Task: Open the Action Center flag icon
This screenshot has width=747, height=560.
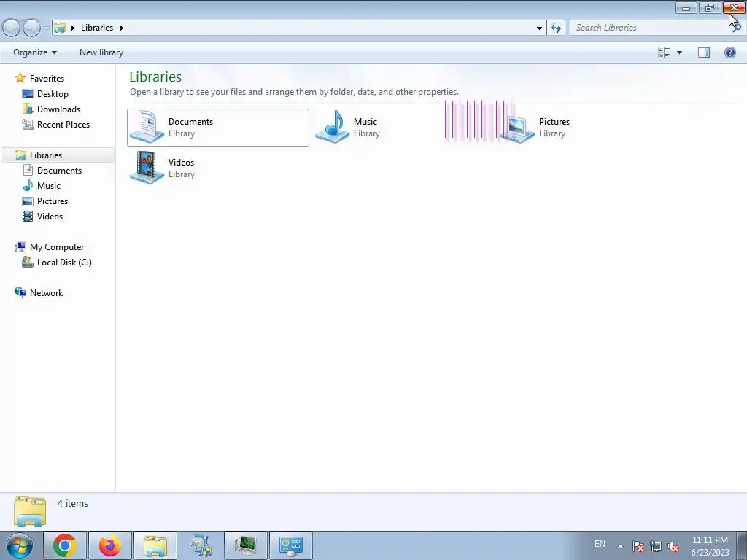Action: coord(638,546)
